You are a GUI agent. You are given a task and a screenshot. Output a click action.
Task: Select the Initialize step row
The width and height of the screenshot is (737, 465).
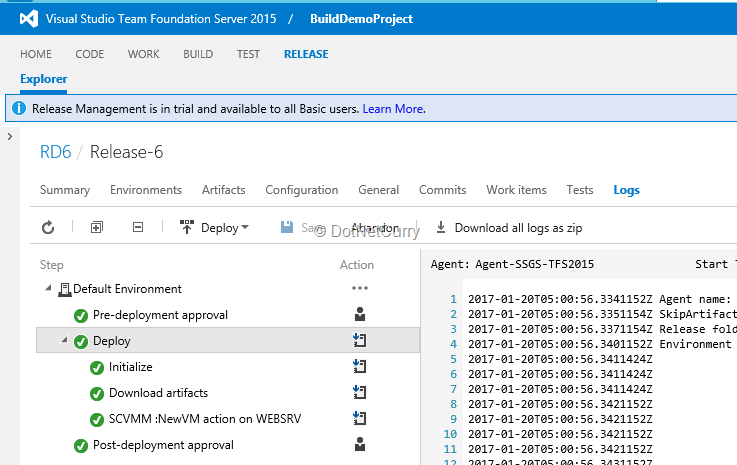[x=228, y=367]
